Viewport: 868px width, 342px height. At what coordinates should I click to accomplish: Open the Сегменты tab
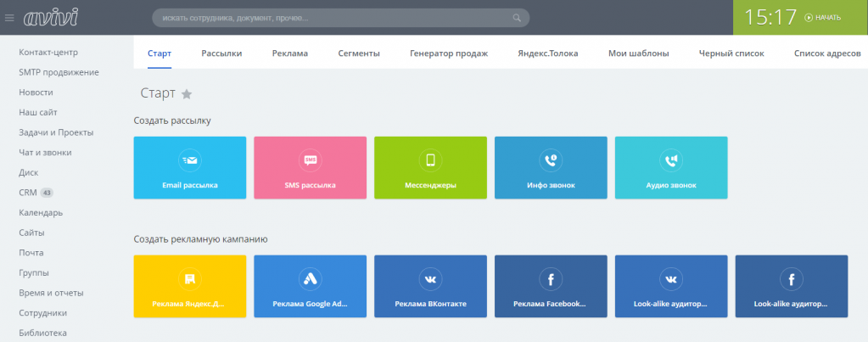point(359,53)
